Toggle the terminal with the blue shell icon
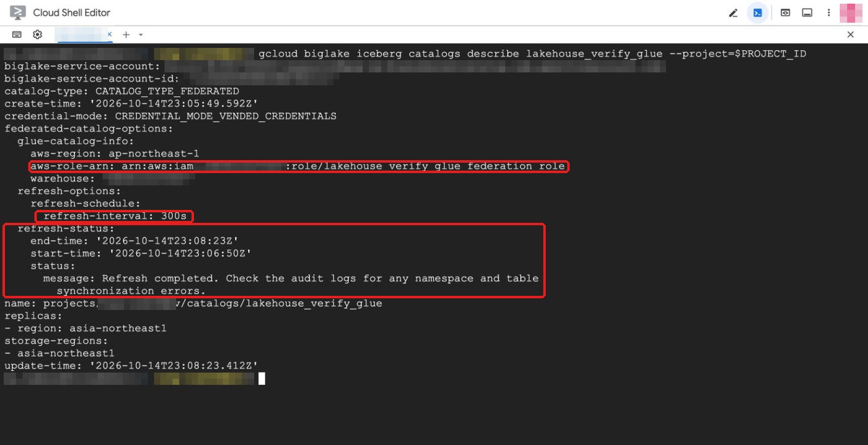The height and width of the screenshot is (445, 868). click(x=758, y=13)
